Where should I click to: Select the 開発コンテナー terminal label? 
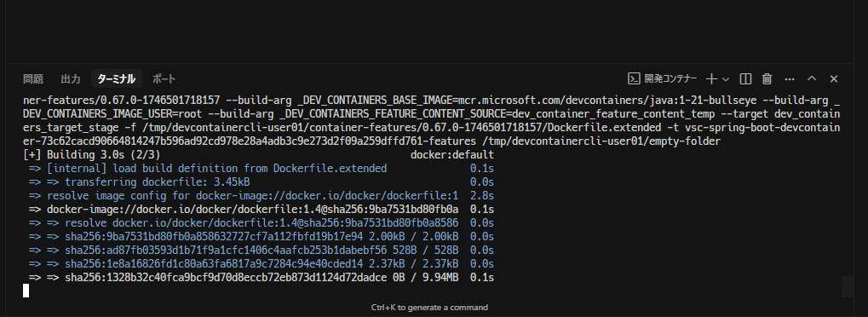click(670, 78)
